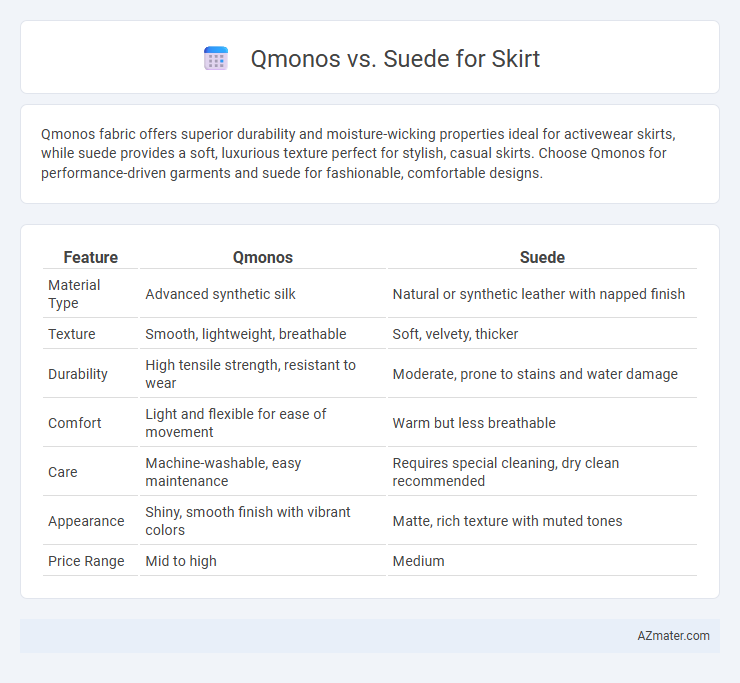Select the 'Qmonos' column header
This screenshot has width=740, height=683.
click(x=263, y=257)
